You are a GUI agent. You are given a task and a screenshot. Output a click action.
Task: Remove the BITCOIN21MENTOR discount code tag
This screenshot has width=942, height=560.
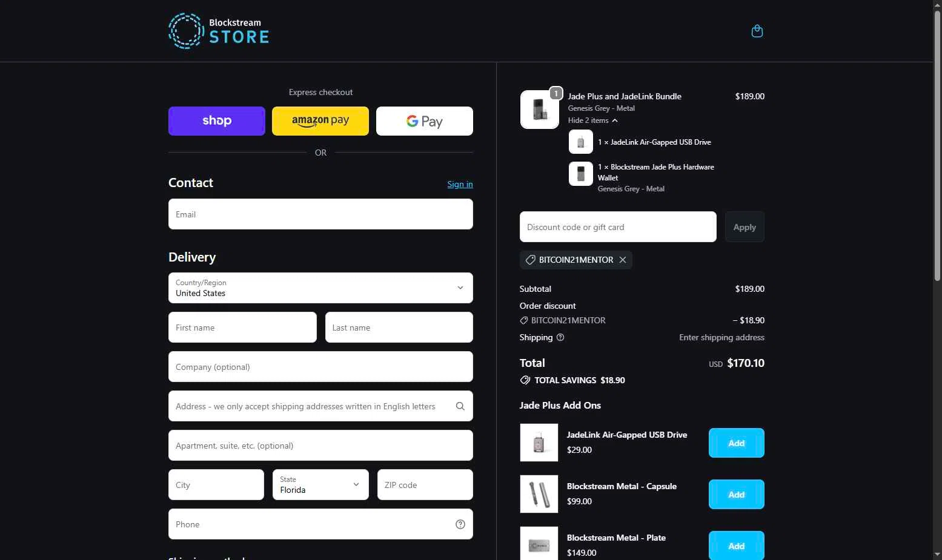(622, 260)
